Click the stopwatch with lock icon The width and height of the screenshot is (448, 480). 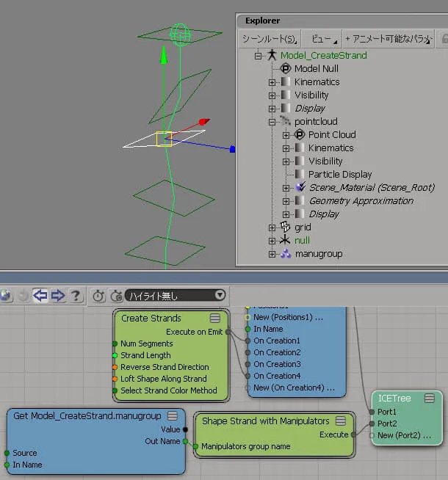click(x=116, y=296)
